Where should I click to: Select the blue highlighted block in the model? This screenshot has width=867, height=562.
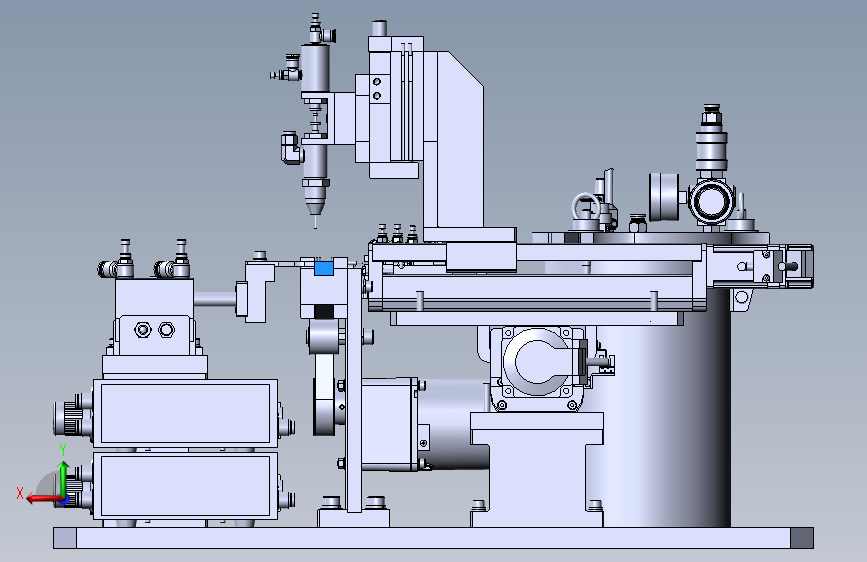coord(323,269)
